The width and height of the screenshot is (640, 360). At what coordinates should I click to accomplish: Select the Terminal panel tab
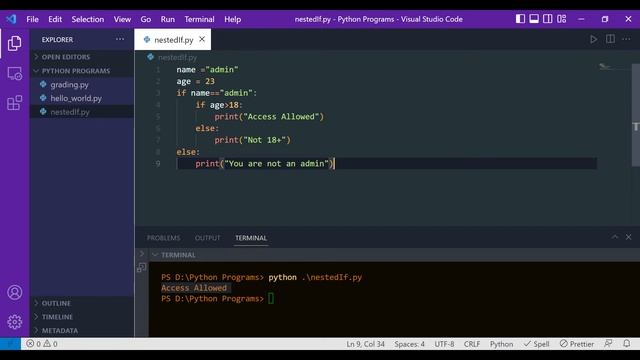[x=251, y=238]
